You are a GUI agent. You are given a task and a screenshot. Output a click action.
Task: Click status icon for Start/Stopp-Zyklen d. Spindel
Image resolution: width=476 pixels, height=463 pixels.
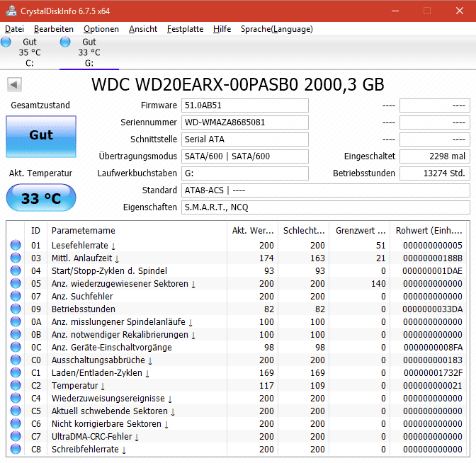click(x=16, y=270)
